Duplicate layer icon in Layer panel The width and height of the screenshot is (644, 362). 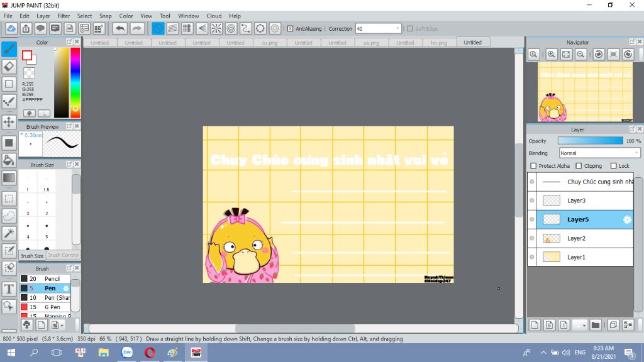click(x=613, y=325)
